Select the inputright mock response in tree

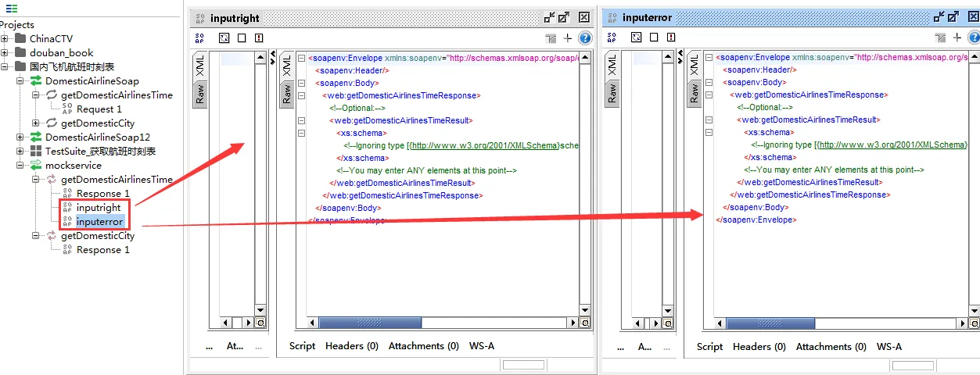tap(99, 208)
